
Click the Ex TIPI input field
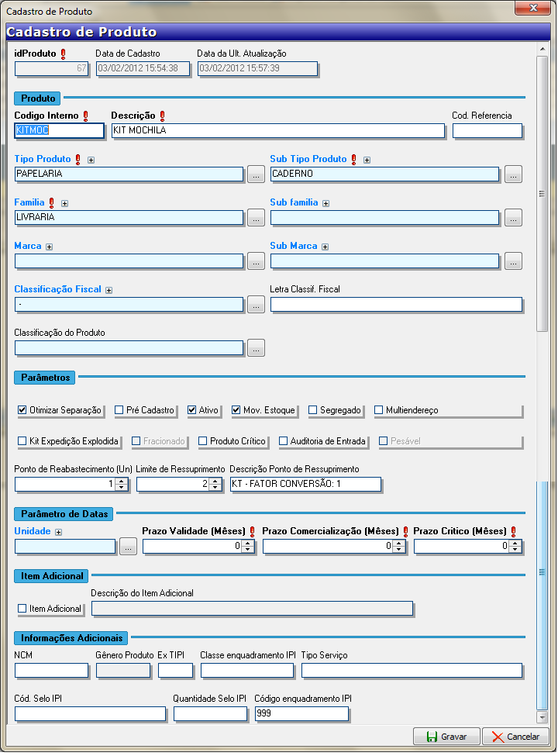click(177, 672)
